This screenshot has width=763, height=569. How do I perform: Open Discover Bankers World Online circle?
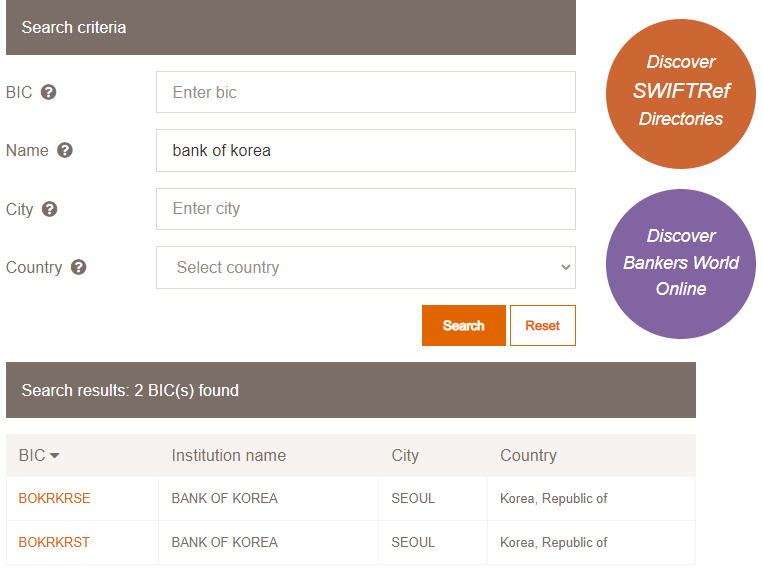681,264
